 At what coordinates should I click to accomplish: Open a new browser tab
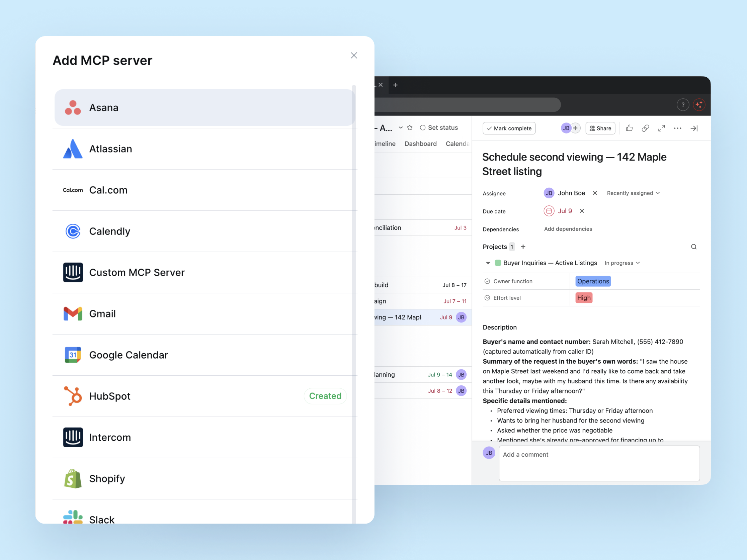pyautogui.click(x=395, y=85)
